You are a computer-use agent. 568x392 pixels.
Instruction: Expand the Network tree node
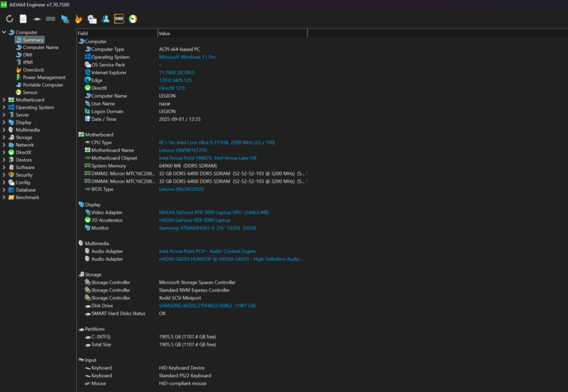point(4,145)
